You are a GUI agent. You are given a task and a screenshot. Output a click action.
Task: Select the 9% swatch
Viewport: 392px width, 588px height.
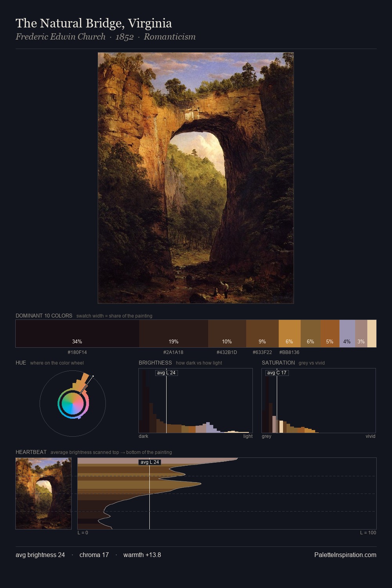point(262,334)
